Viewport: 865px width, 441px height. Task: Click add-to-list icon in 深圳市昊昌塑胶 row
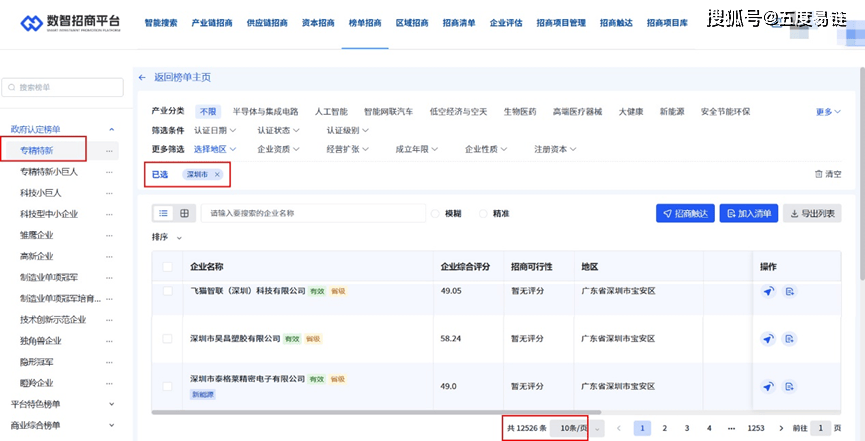(x=790, y=339)
